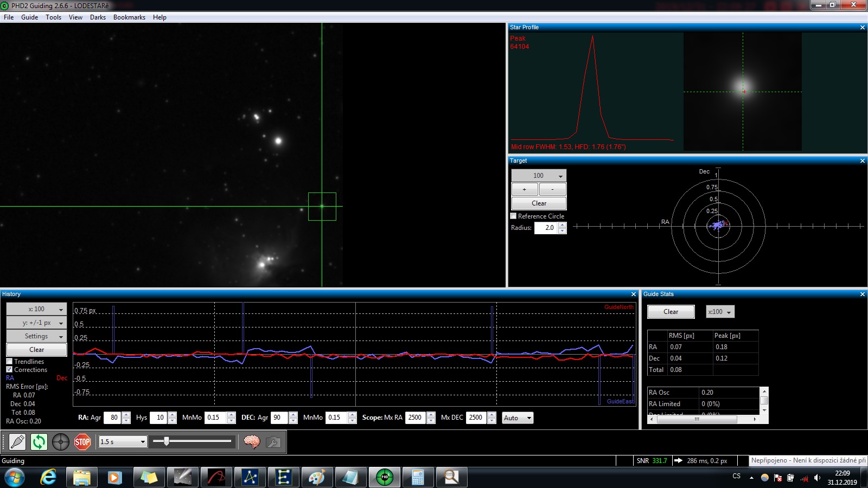Click the camera settings wrench icon

click(x=273, y=442)
